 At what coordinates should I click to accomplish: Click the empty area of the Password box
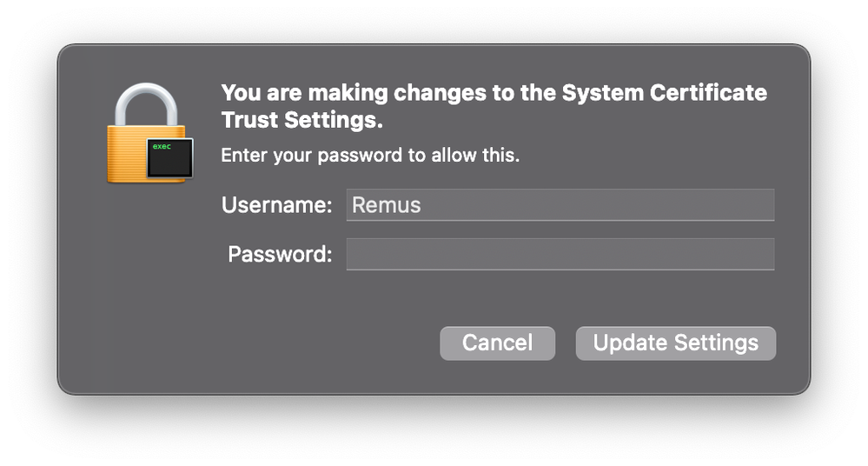(x=560, y=255)
